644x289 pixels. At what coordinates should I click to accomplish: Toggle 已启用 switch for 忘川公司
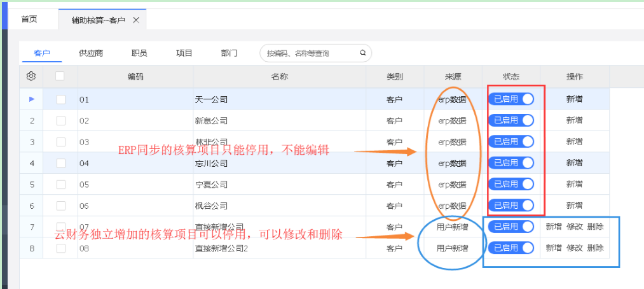click(511, 163)
